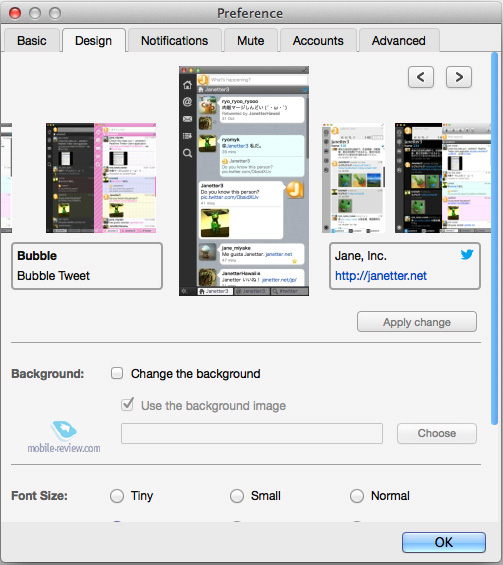Click the lists icon in the preview sidebar
This screenshot has height=565, width=503.
point(187,136)
